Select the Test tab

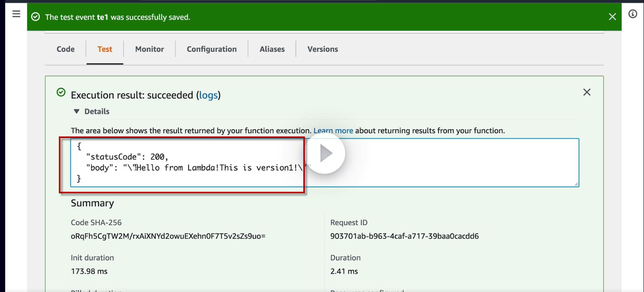(105, 49)
